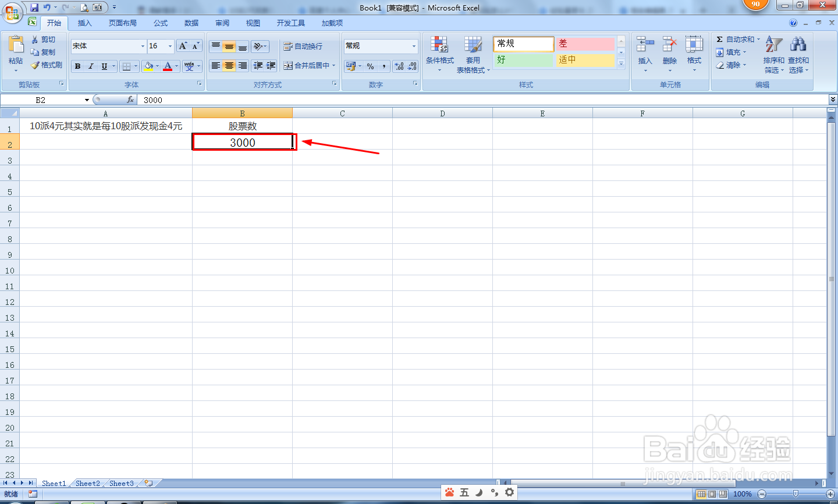
Task: Toggle top vertical alignment
Action: (x=215, y=46)
